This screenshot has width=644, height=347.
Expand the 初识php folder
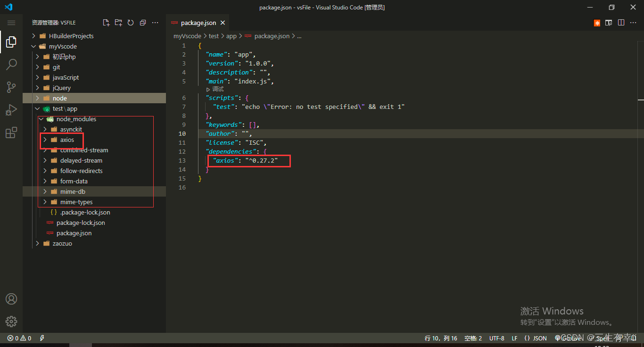click(x=94, y=57)
